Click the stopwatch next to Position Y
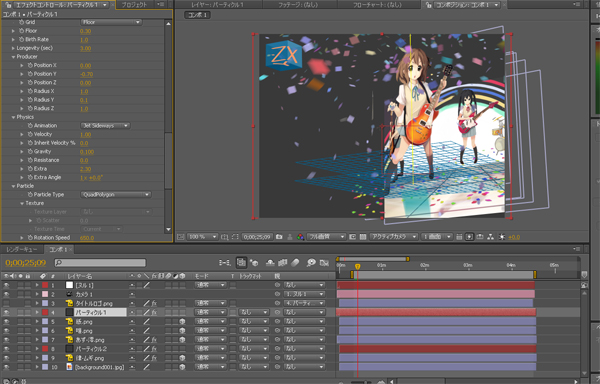Viewport: 600px width, 384px height. [30, 74]
